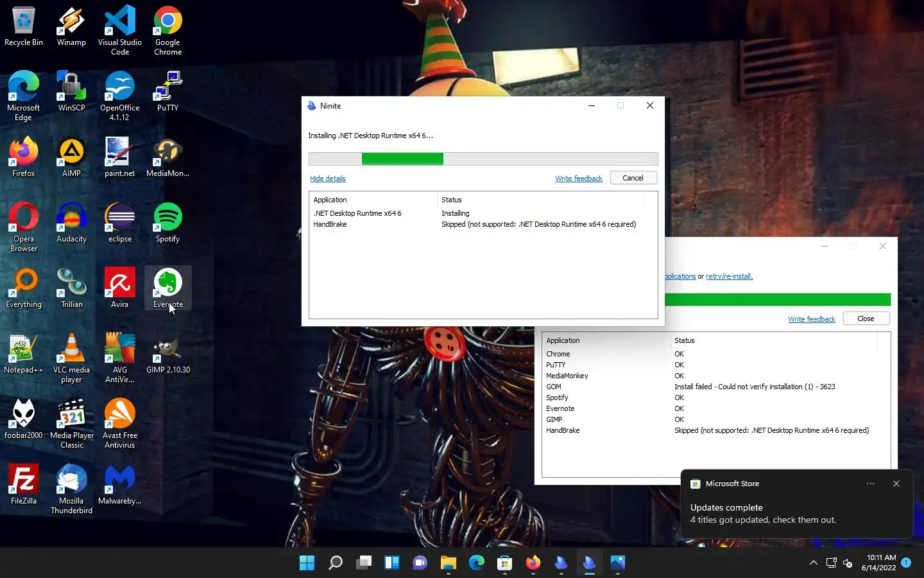924x578 pixels.
Task: Select the foobar2000 desktop shortcut
Action: pos(24,419)
